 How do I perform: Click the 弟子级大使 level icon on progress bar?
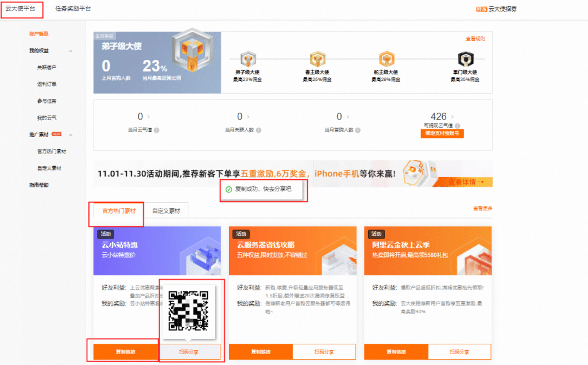(248, 59)
